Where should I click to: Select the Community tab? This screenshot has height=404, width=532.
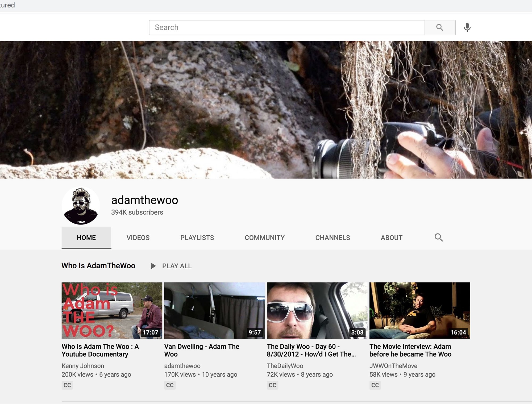pyautogui.click(x=265, y=238)
